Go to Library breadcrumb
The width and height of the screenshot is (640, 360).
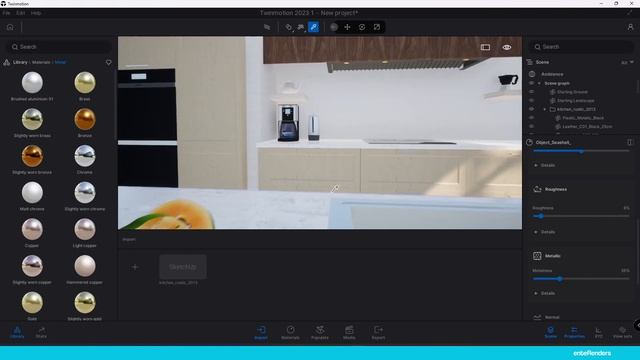(20, 62)
